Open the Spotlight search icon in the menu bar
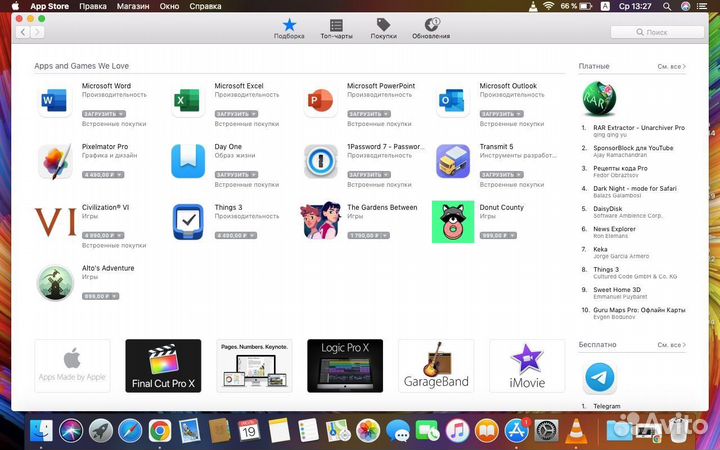720x450 pixels. point(667,6)
